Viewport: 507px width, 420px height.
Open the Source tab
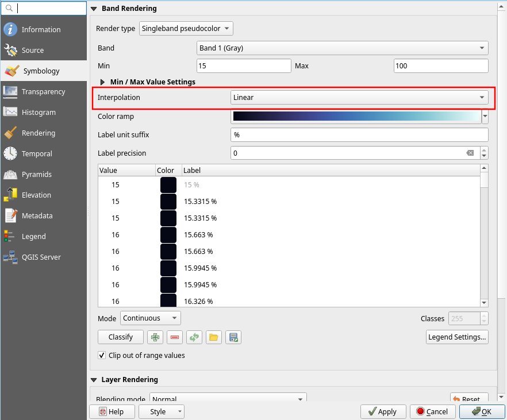click(44, 50)
